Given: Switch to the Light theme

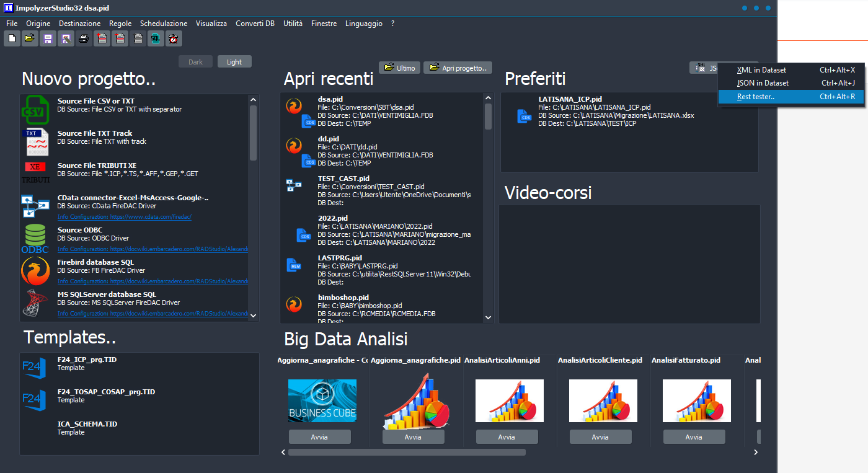Looking at the screenshot, I should (234, 62).
